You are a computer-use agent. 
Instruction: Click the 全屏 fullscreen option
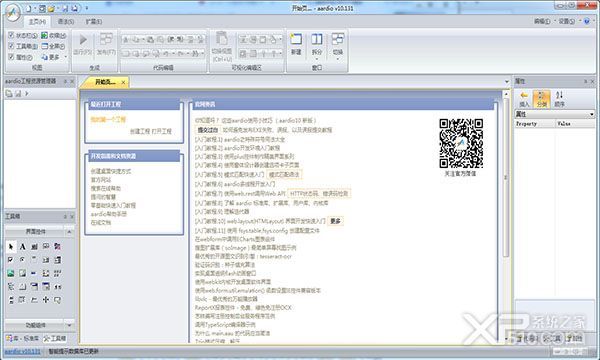(x=53, y=46)
